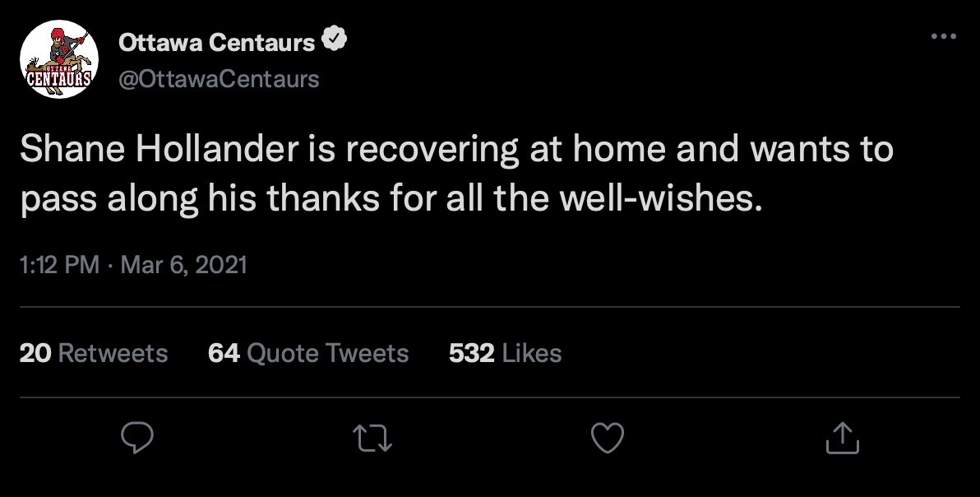Open the share tweet icon
The height and width of the screenshot is (497, 980).
point(842,439)
